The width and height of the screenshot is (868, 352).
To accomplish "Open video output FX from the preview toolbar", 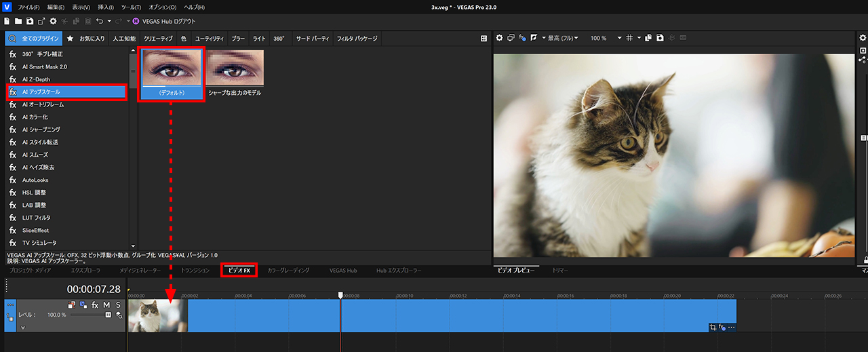I will click(x=523, y=38).
